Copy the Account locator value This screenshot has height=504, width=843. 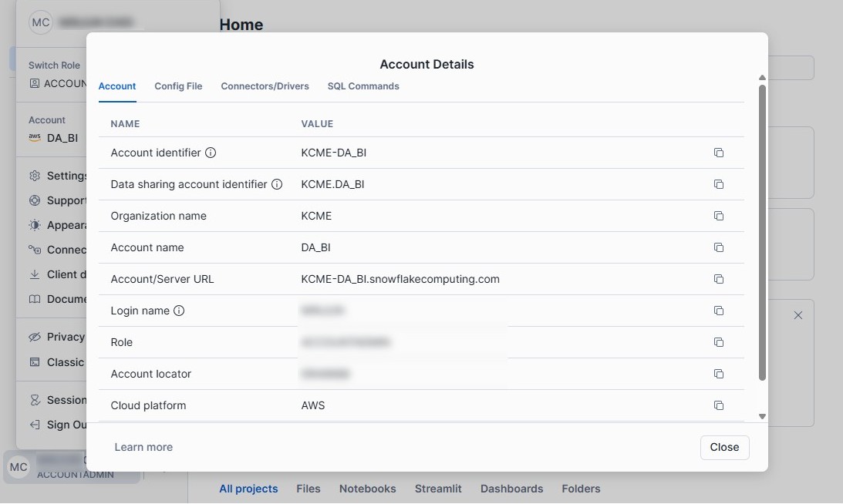pos(718,374)
